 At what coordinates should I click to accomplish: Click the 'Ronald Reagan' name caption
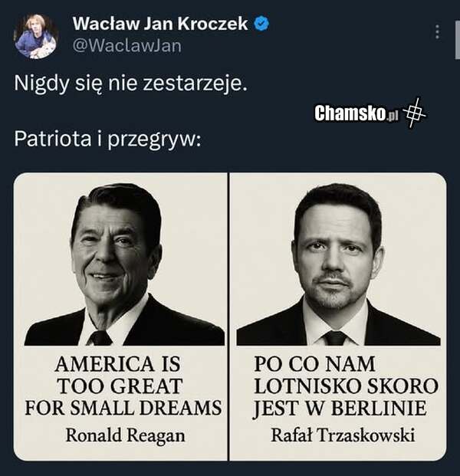(x=125, y=435)
